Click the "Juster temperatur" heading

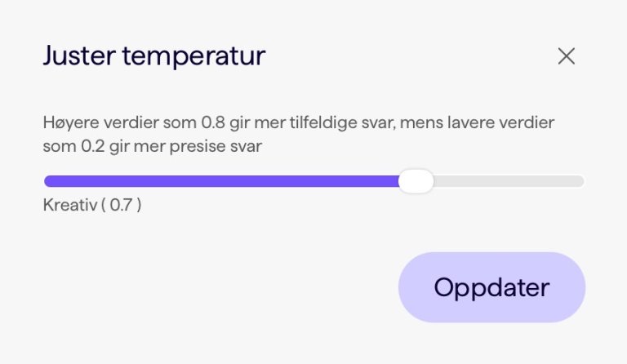[x=154, y=56]
